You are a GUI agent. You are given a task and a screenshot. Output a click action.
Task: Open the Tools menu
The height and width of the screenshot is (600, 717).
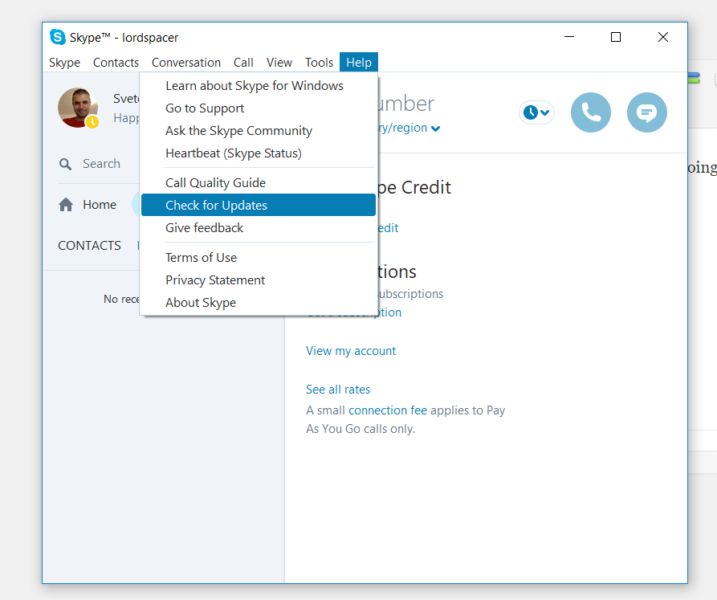319,63
